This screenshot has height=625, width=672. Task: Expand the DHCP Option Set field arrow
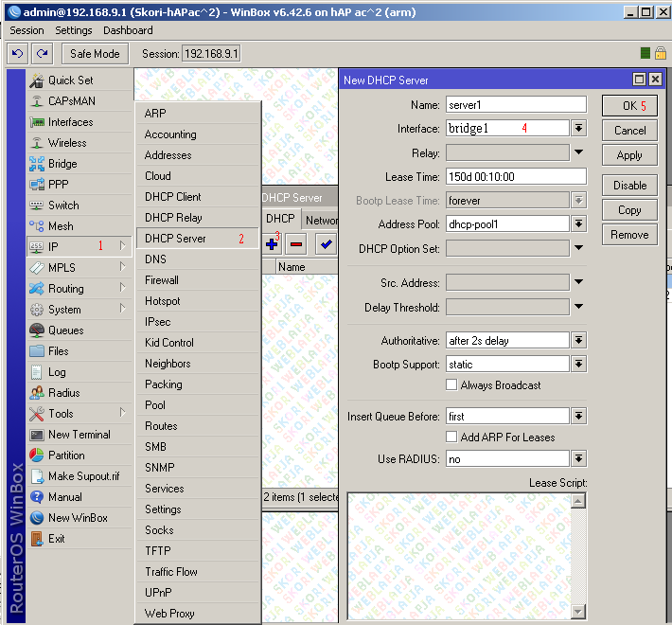click(x=578, y=249)
